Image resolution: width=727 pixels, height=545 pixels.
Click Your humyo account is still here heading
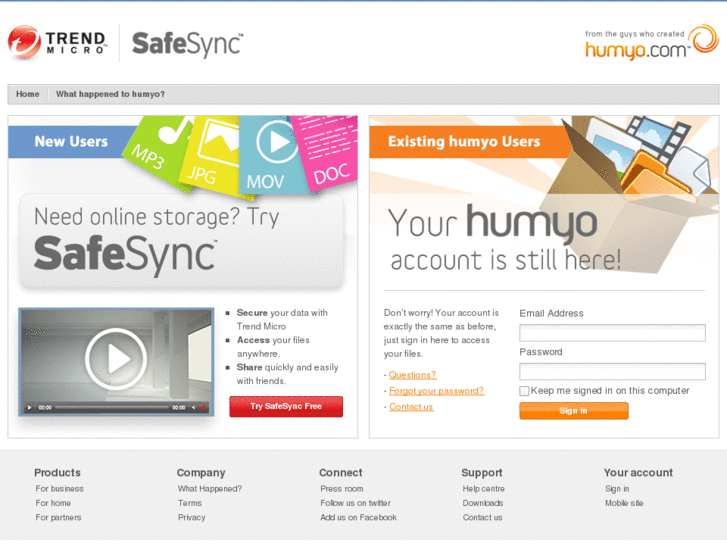[504, 238]
